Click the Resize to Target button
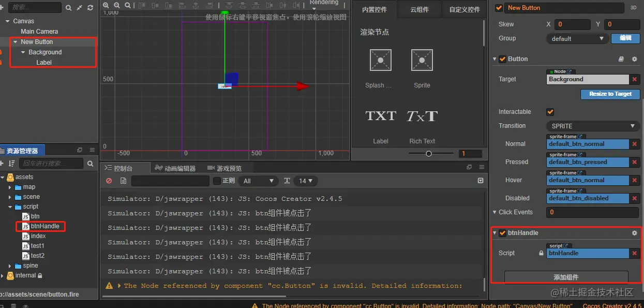The height and width of the screenshot is (308, 644). tap(610, 94)
